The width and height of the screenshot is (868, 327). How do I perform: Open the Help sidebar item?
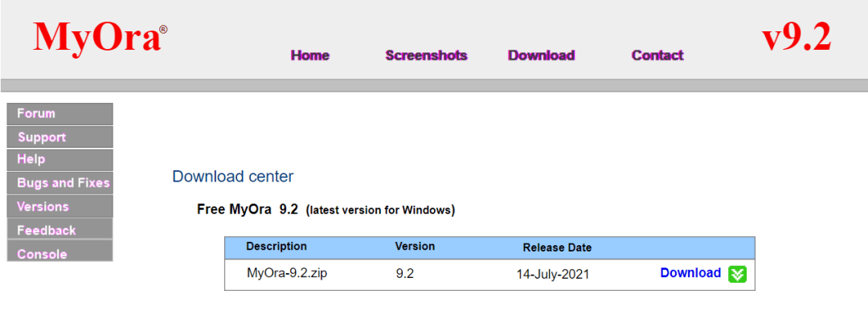click(59, 160)
